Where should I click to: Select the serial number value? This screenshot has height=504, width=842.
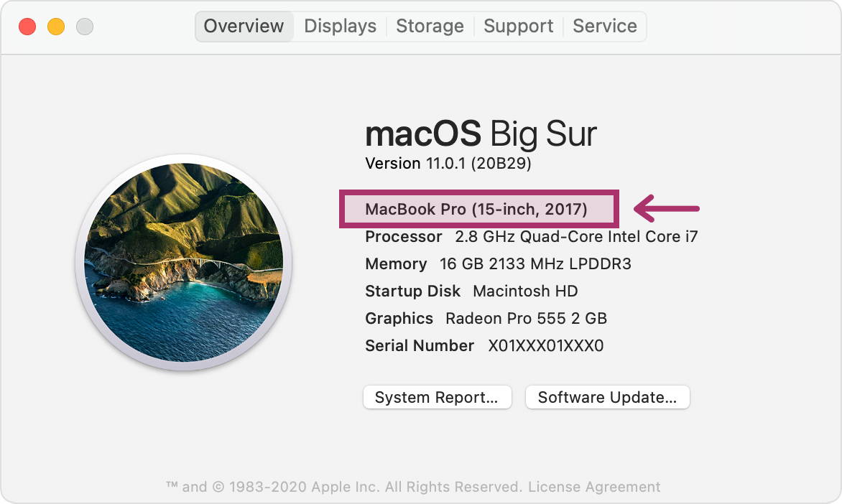pyautogui.click(x=545, y=345)
